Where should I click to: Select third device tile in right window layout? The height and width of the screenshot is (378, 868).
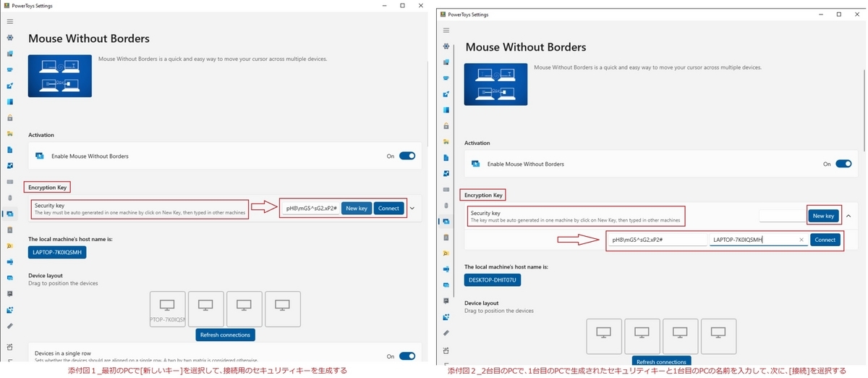[x=681, y=336]
